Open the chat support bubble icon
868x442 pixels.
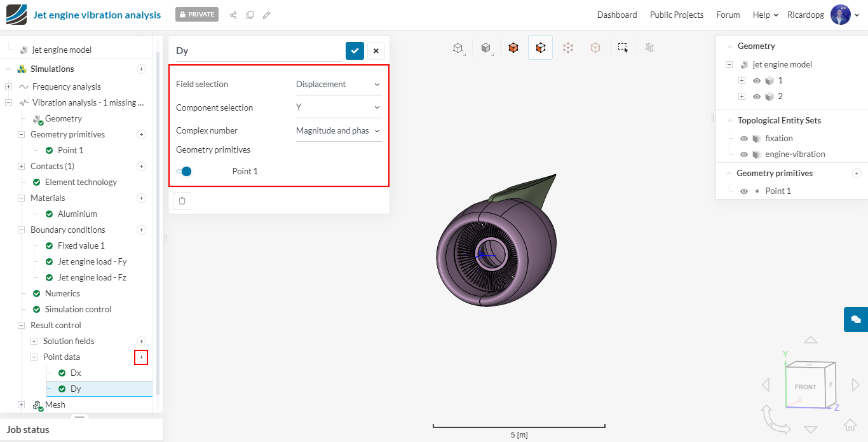pos(856,319)
